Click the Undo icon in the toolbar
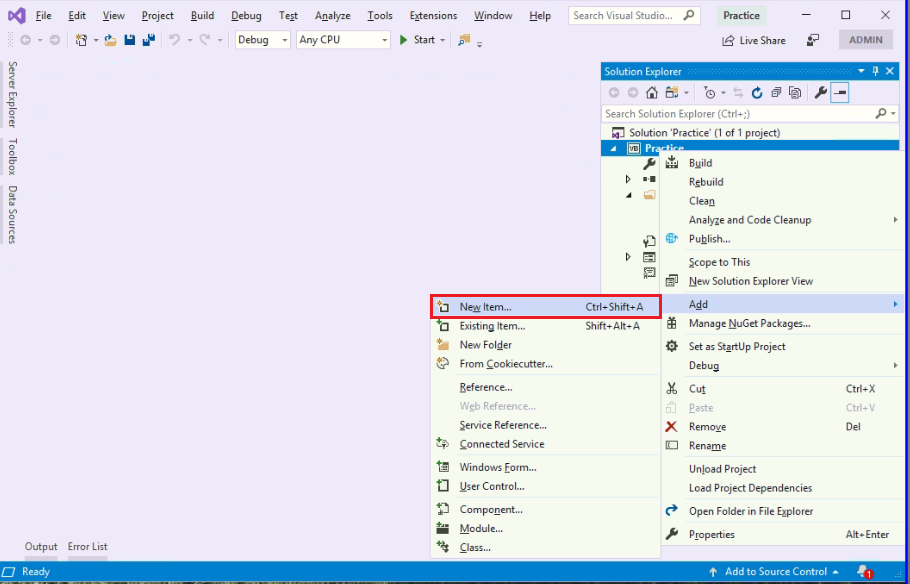The height and width of the screenshot is (584, 910). pyautogui.click(x=174, y=39)
